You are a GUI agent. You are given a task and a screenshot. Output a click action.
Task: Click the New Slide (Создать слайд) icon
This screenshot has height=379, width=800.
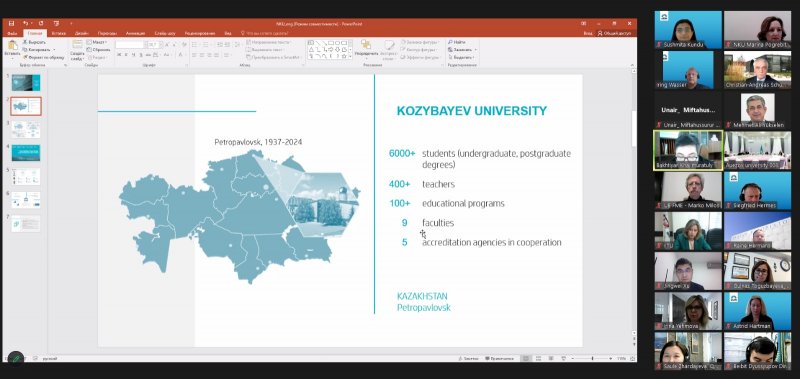78,44
